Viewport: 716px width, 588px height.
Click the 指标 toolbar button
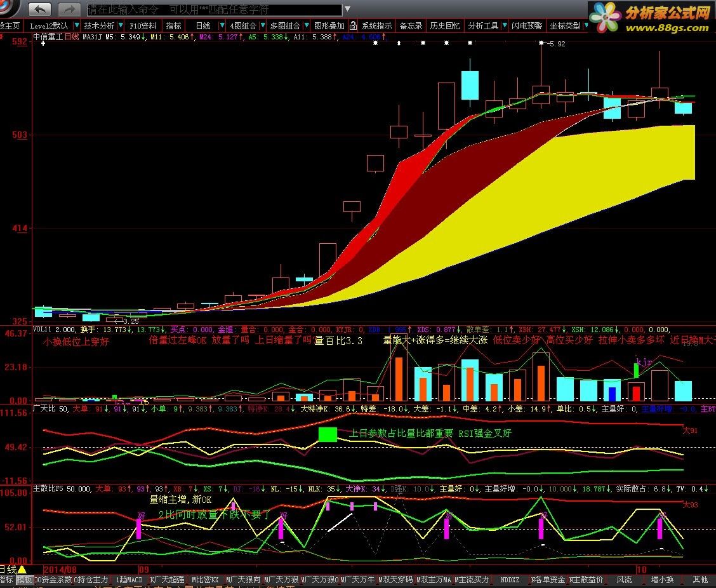173,26
